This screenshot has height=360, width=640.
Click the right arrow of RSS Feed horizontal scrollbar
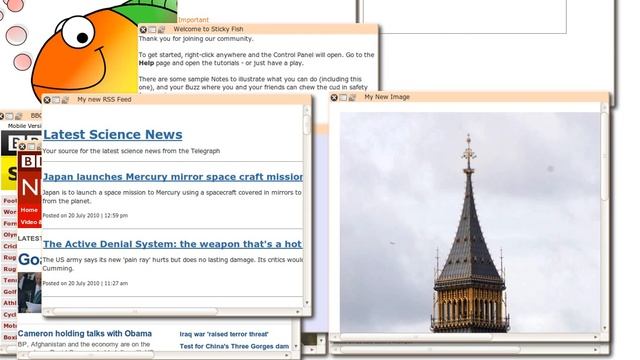pos(298,312)
